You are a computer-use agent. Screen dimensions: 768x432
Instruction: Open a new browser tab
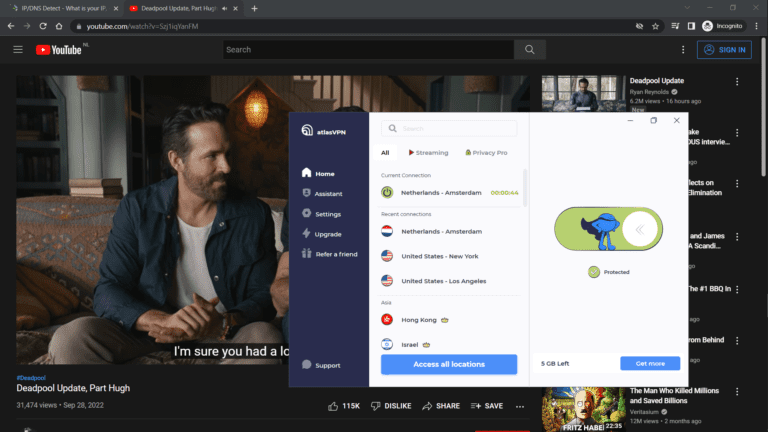(x=254, y=8)
